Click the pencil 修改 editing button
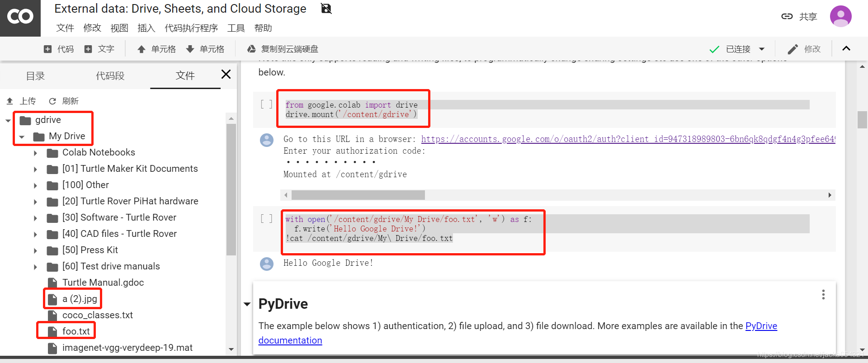Image resolution: width=868 pixels, height=363 pixels. click(x=804, y=49)
